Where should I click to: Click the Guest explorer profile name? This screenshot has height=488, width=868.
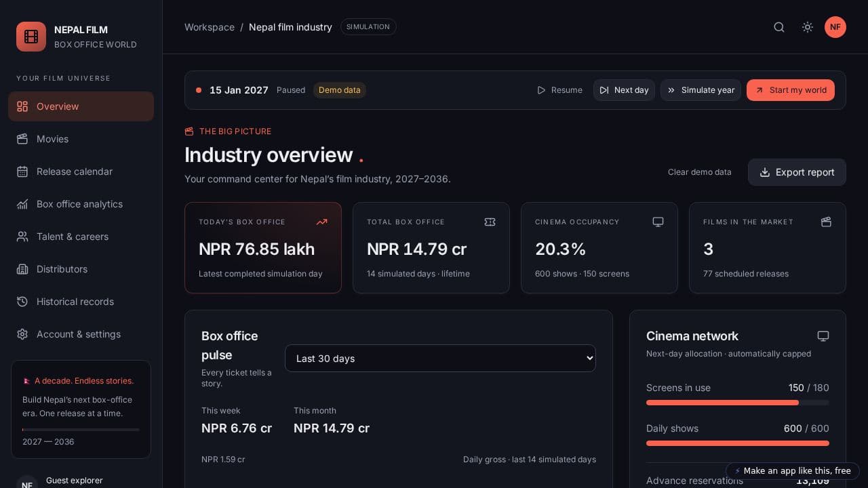click(x=75, y=481)
